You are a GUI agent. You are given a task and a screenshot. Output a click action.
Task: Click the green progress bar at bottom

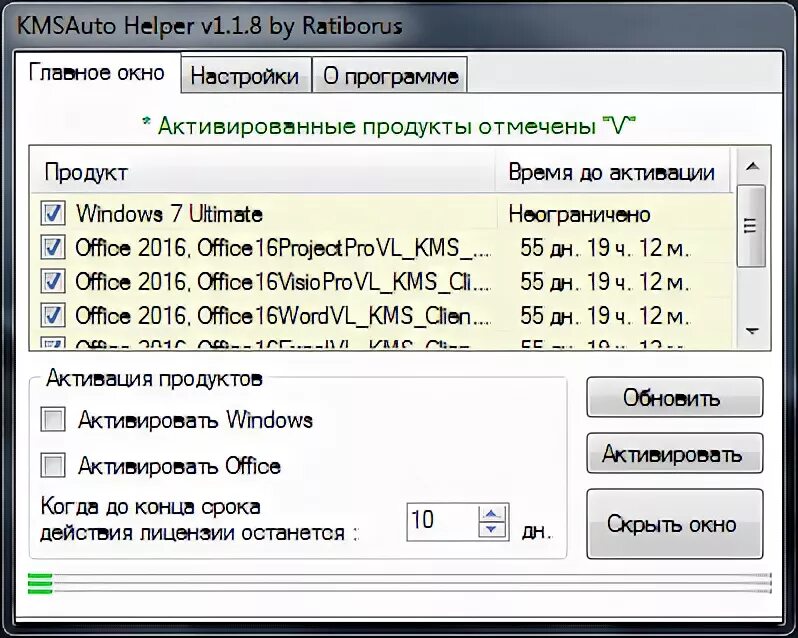coord(400,583)
